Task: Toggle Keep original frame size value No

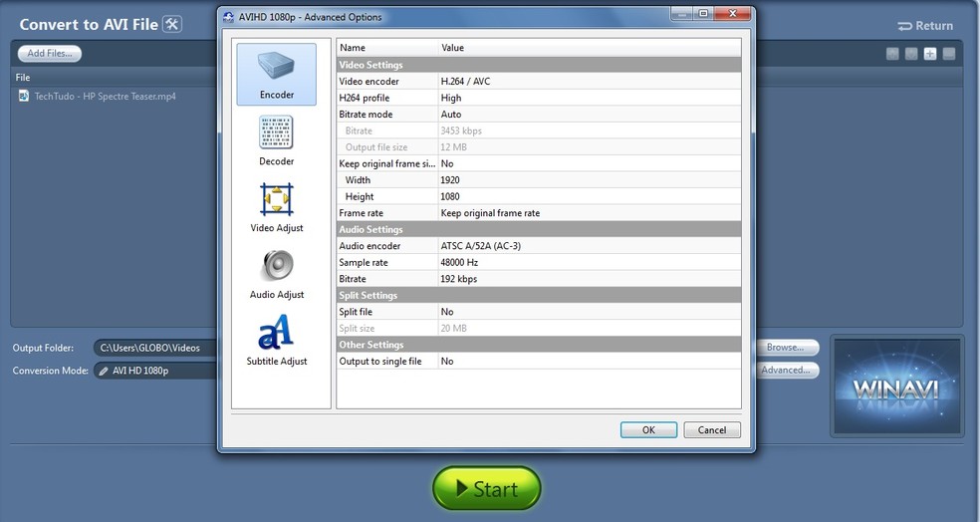Action: (x=590, y=163)
